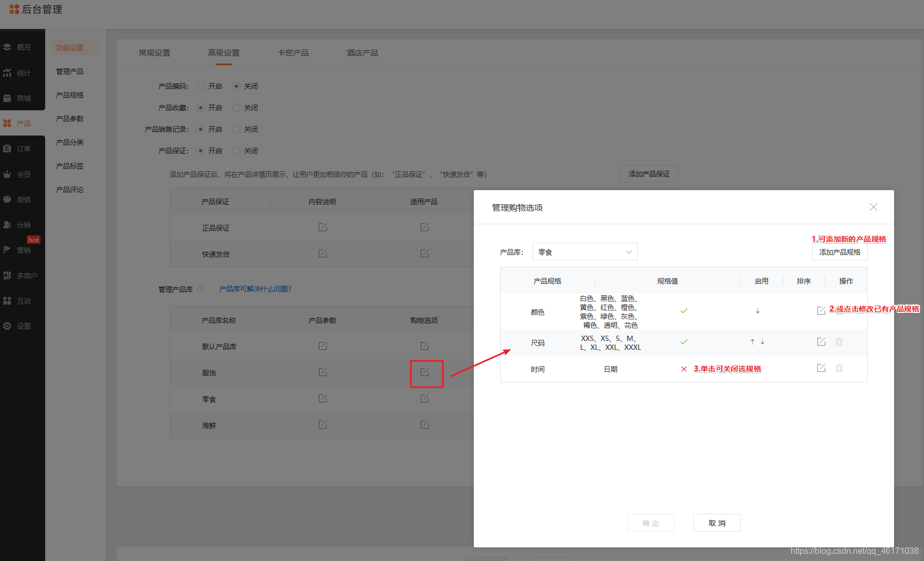924x561 pixels.
Task: Click the 添加产品保证 button
Action: (x=649, y=174)
